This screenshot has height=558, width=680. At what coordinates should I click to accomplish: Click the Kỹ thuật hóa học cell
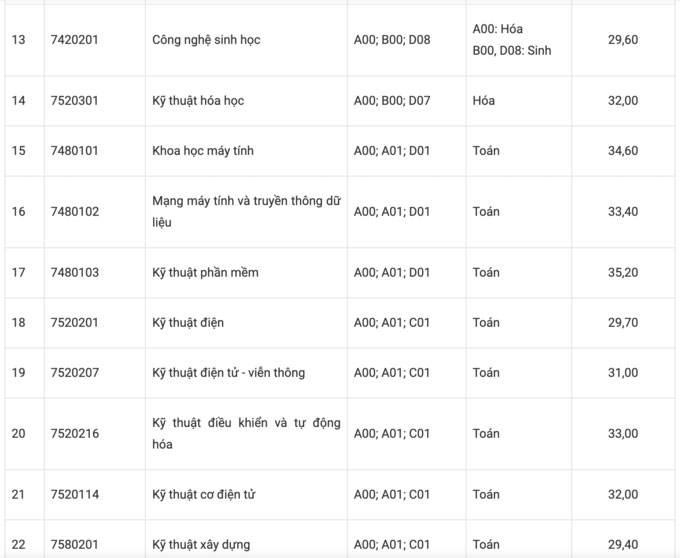[198, 101]
